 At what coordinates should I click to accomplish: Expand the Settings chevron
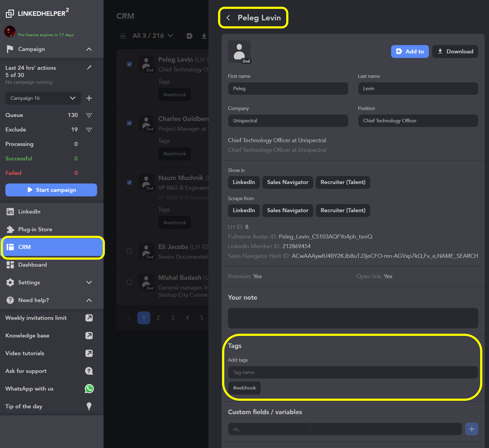(89, 282)
